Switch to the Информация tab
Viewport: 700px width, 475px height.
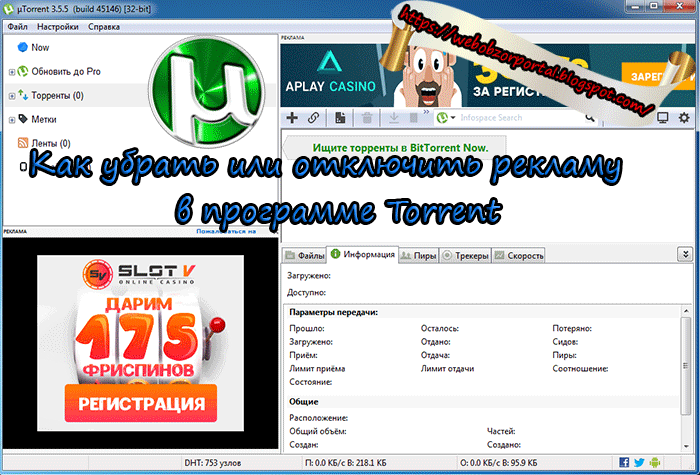tap(362, 254)
